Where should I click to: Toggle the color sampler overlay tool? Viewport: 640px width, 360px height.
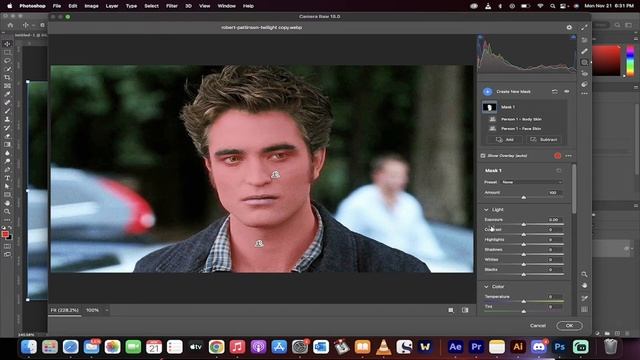[x=584, y=298]
